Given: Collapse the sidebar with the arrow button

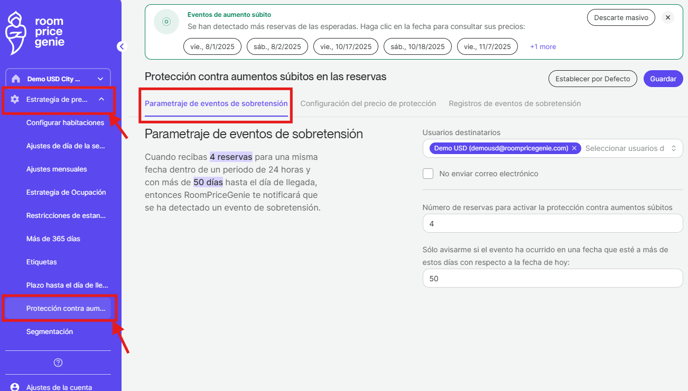Looking at the screenshot, I should tap(121, 47).
